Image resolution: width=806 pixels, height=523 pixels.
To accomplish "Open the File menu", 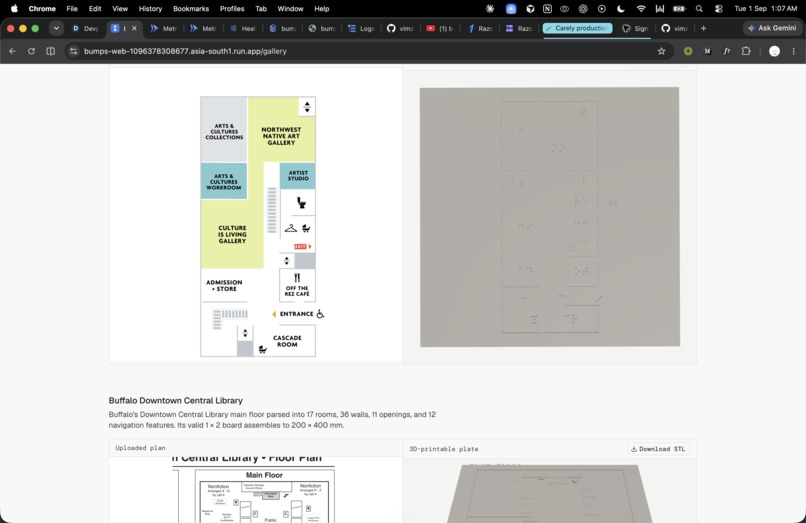I will coord(72,9).
